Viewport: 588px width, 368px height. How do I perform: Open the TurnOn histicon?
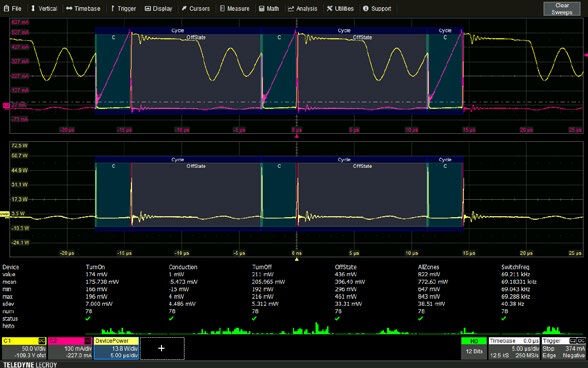point(127,329)
